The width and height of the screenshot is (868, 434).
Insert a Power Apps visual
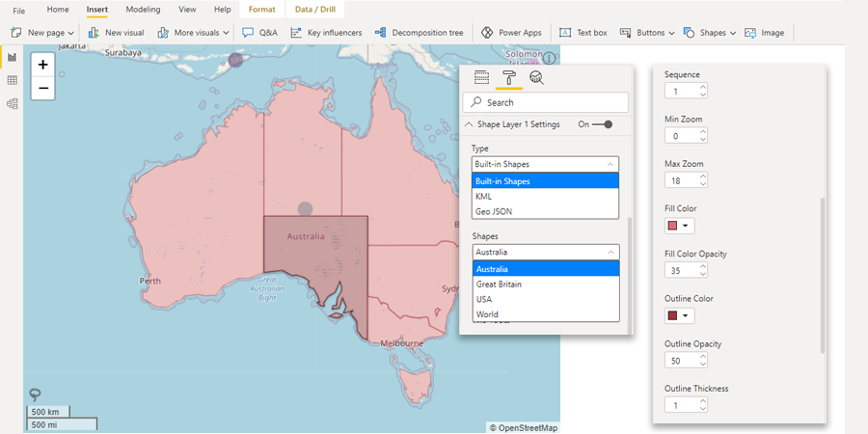[x=511, y=33]
